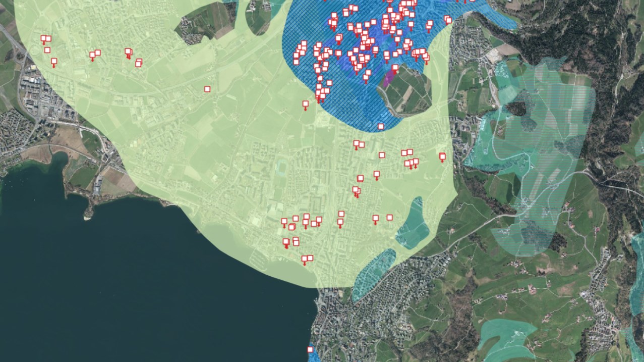Click the unshaded village cutout in the northern yellow-green zone
The image size is (644, 362).
pyautogui.click(x=207, y=23)
